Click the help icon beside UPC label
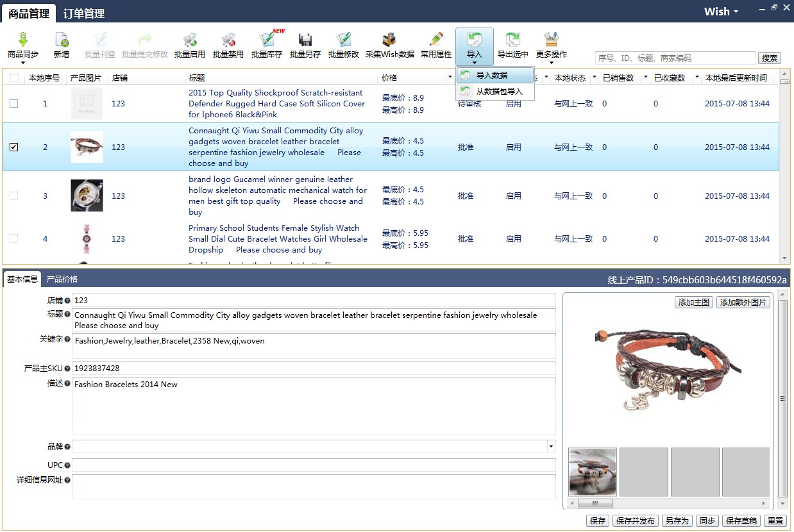 (x=67, y=465)
